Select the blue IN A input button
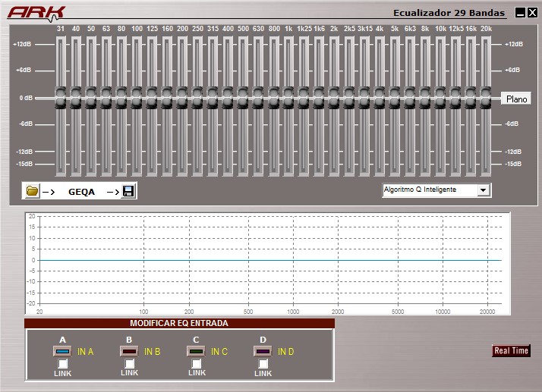Image resolution: width=542 pixels, height=392 pixels. [x=62, y=352]
